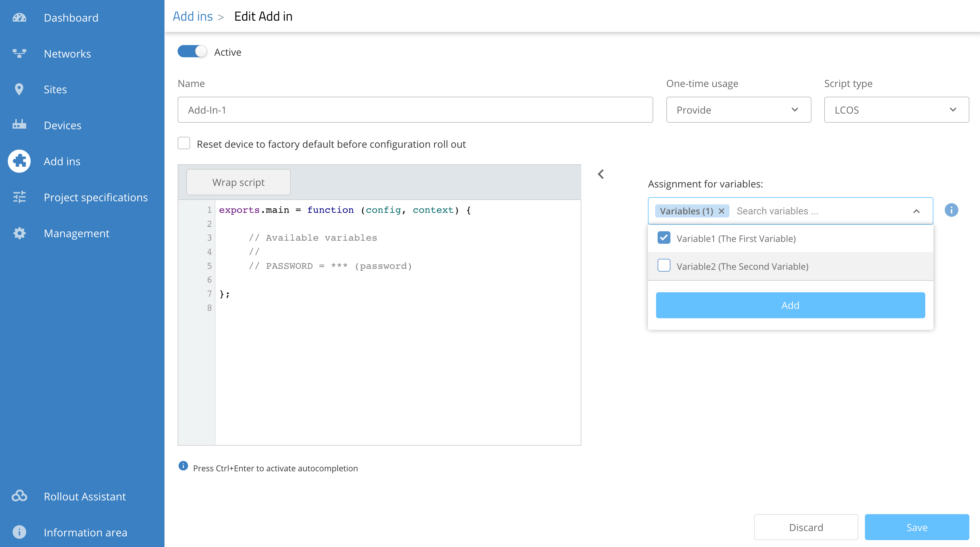
Task: Select the Add ins puzzle icon
Action: 19,161
